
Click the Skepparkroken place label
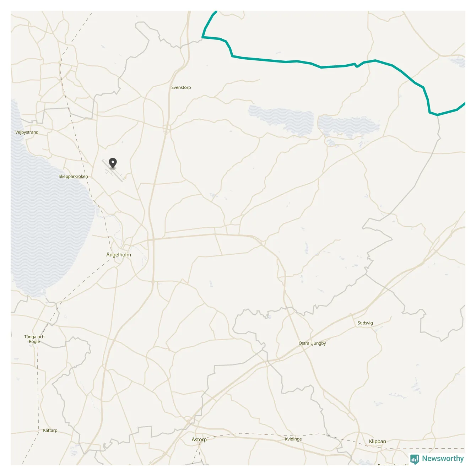73,177
